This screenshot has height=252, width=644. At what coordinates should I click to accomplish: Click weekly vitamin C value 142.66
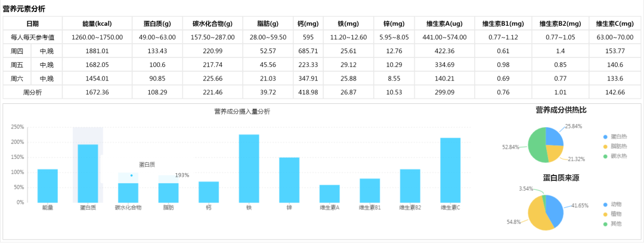(x=615, y=93)
